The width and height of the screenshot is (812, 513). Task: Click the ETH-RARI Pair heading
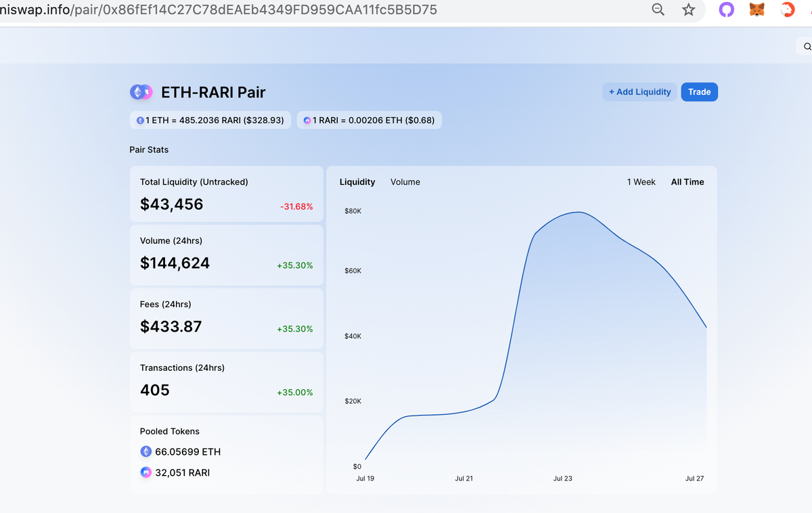(213, 92)
